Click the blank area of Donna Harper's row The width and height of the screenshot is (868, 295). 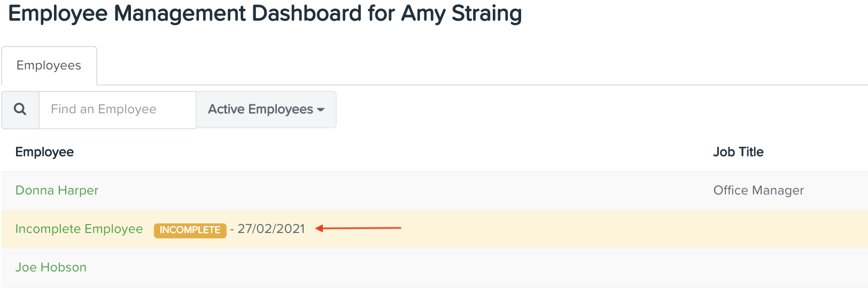click(x=401, y=190)
